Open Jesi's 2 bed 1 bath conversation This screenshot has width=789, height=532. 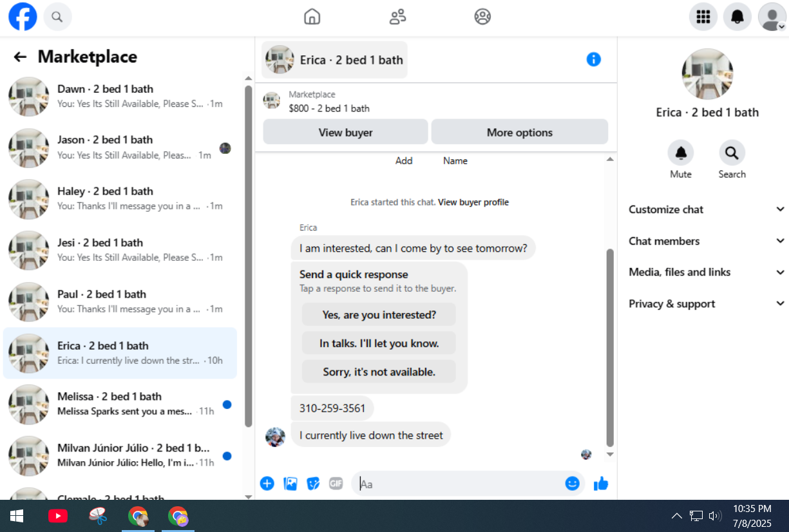[120, 251]
